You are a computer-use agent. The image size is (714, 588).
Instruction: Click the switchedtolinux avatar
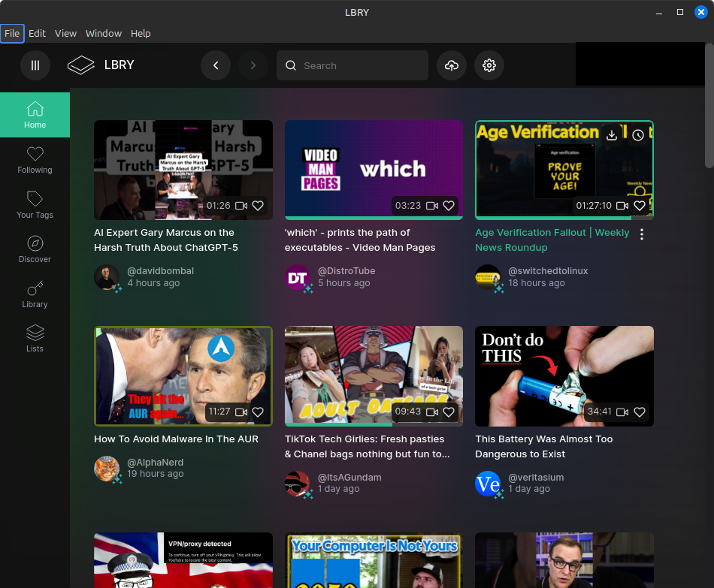[x=488, y=276]
